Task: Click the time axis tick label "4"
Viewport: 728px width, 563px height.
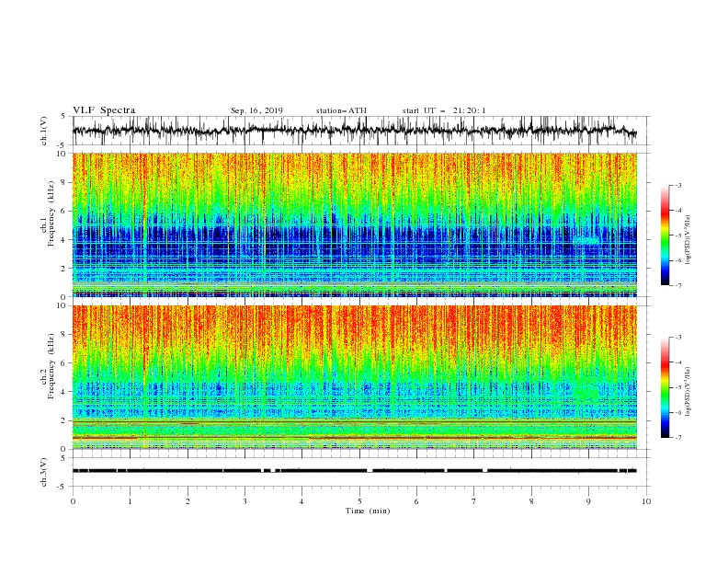Action: tap(301, 501)
